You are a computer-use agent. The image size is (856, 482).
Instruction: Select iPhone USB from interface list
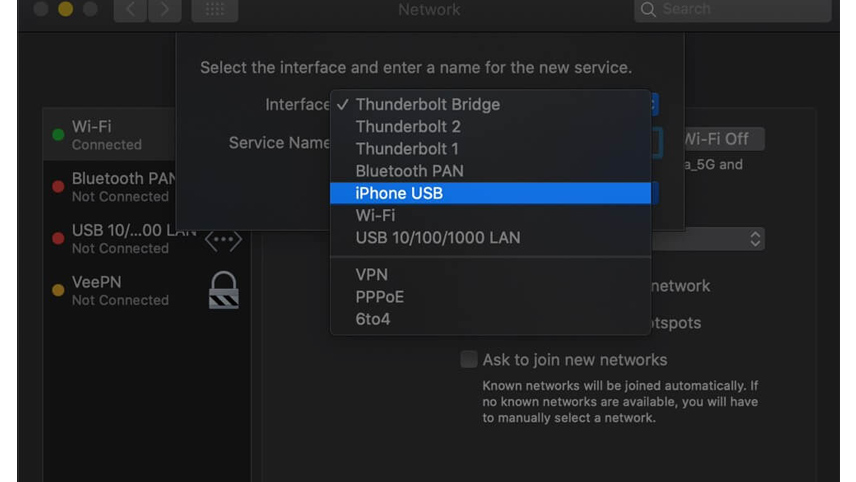coord(490,193)
